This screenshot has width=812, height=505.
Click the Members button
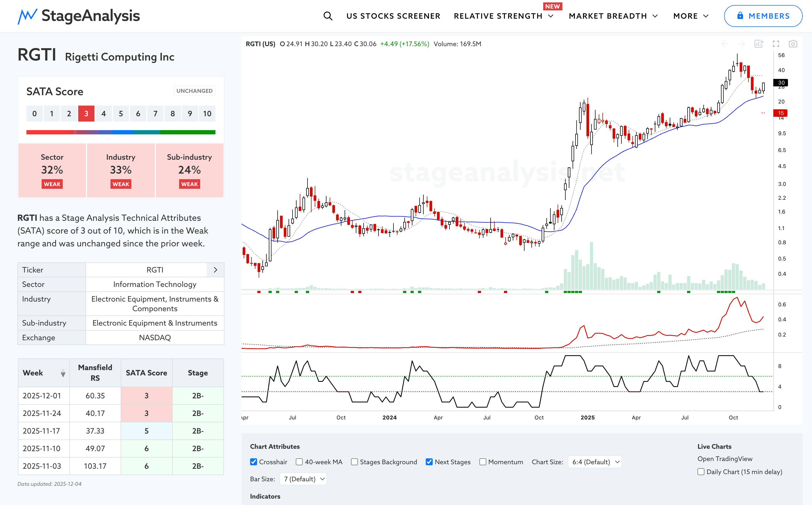tap(763, 16)
